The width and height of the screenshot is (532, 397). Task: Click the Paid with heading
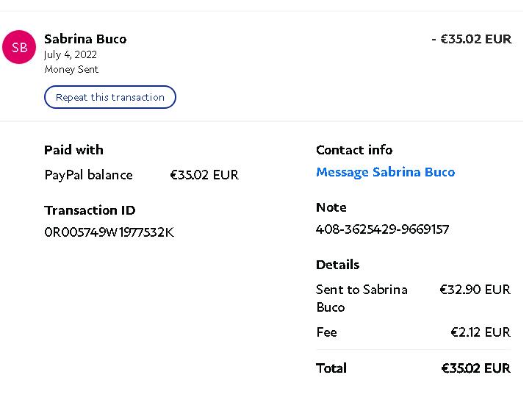click(73, 150)
